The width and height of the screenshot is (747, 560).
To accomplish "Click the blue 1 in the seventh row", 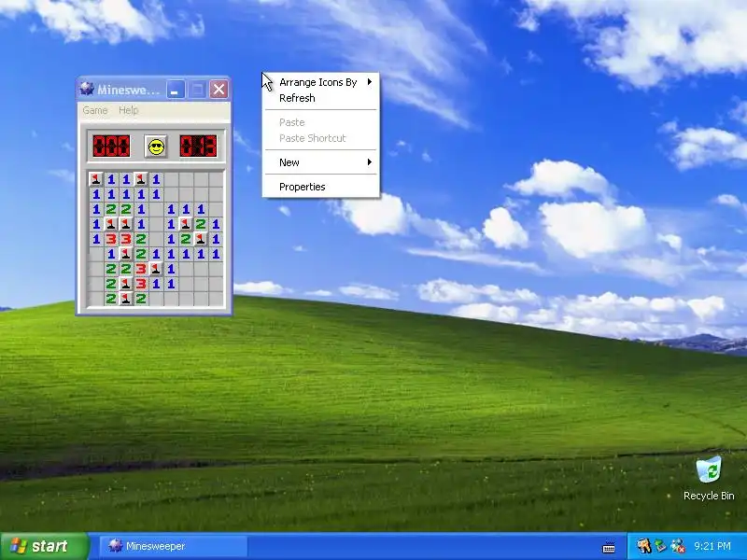I will (x=171, y=269).
